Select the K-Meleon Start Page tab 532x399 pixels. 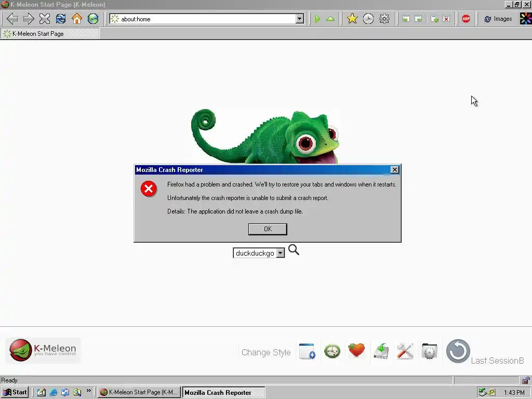click(x=50, y=34)
